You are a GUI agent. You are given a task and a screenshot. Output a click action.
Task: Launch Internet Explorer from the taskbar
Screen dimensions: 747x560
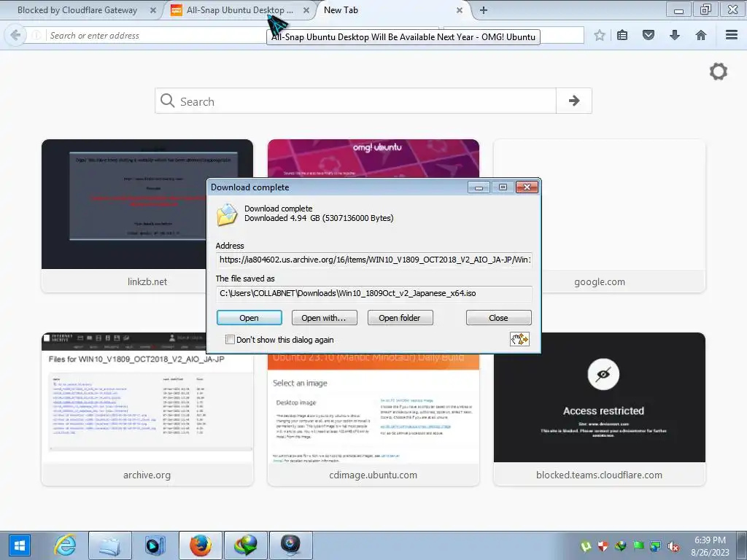[x=65, y=545]
